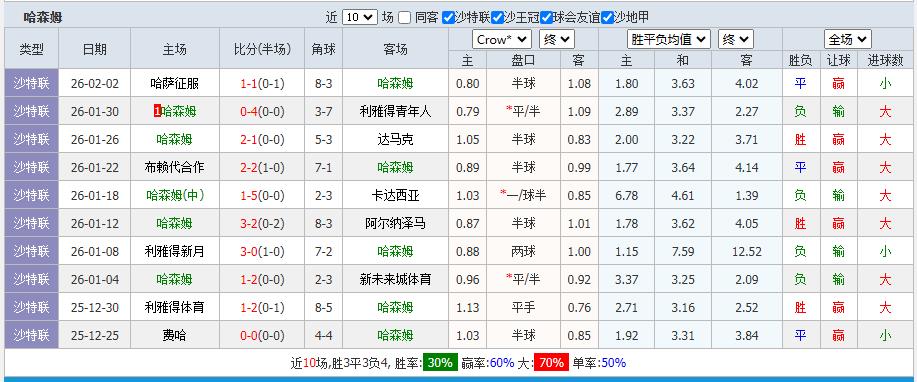Toggle the 同客 checkbox
Screen dimensions: 917x382
405,18
